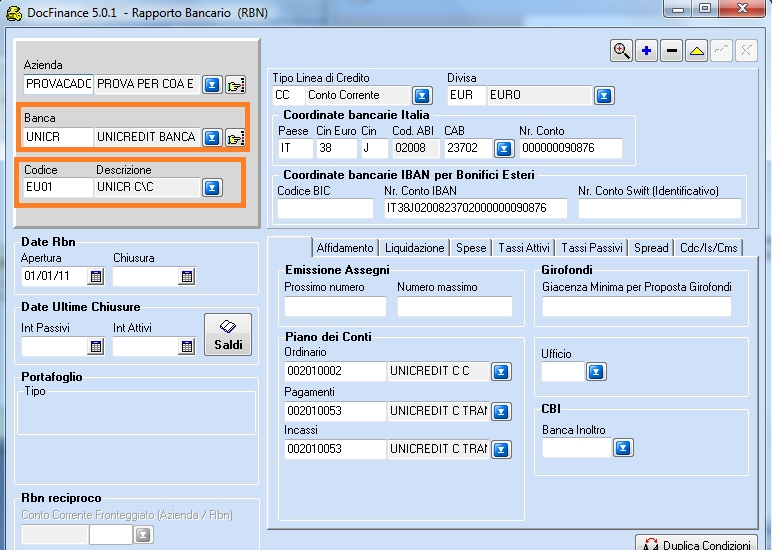Open the Chiusura date calendar
The width and height of the screenshot is (772, 550).
[x=187, y=276]
